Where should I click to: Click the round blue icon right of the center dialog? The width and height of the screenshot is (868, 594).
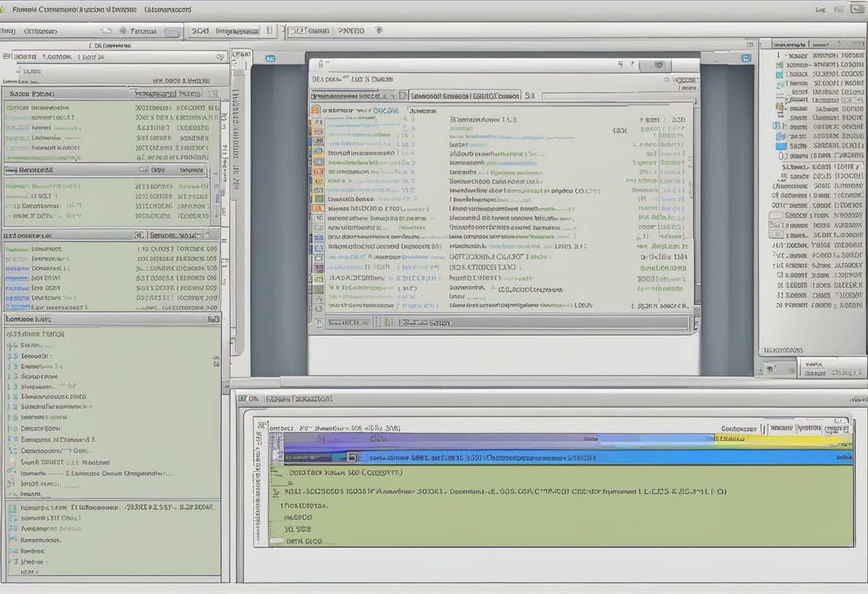[746, 59]
